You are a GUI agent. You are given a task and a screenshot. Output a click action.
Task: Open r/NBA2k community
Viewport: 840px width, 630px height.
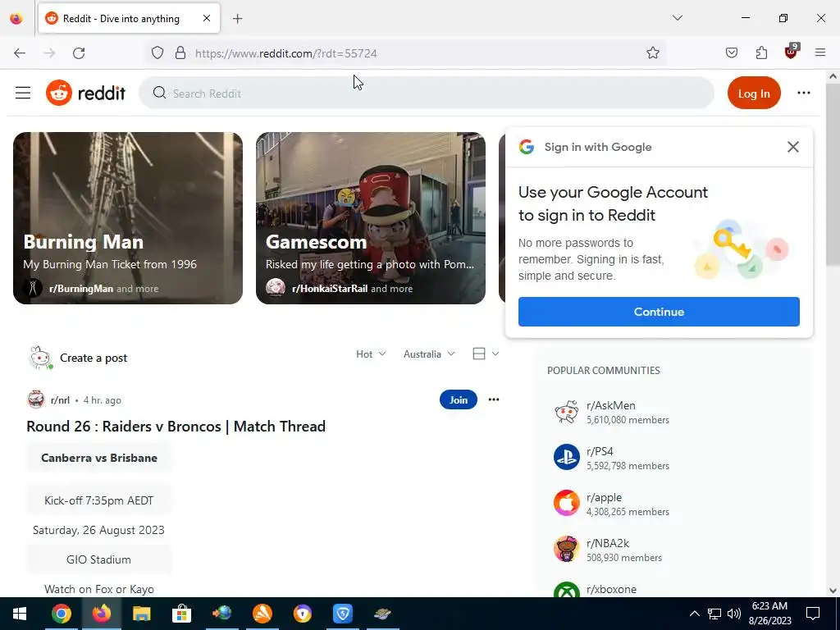[x=608, y=543]
